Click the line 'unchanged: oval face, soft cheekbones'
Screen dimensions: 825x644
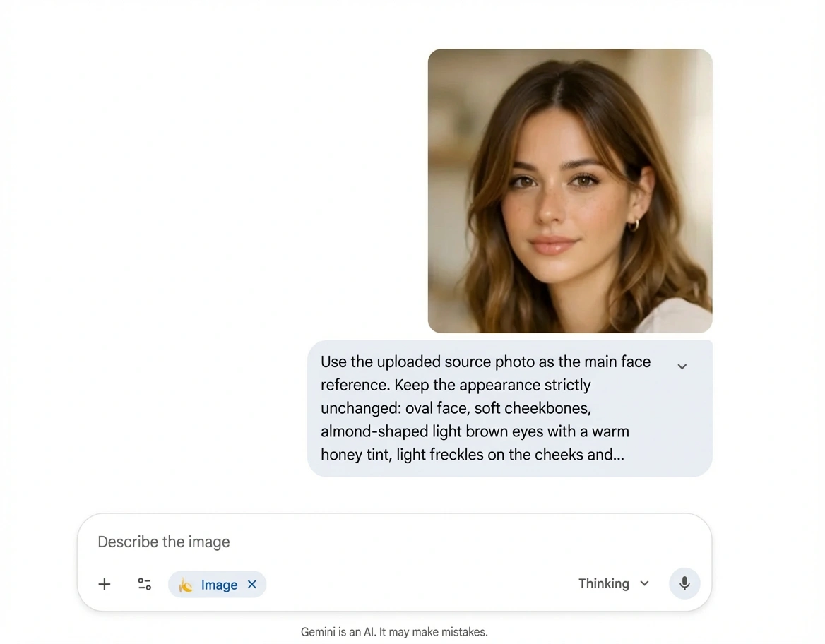[456, 408]
